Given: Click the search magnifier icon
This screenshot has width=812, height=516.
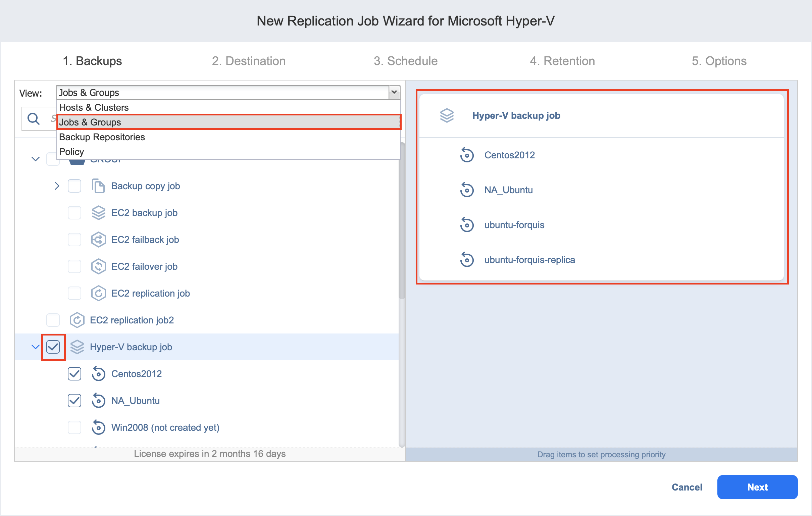Looking at the screenshot, I should [x=33, y=119].
